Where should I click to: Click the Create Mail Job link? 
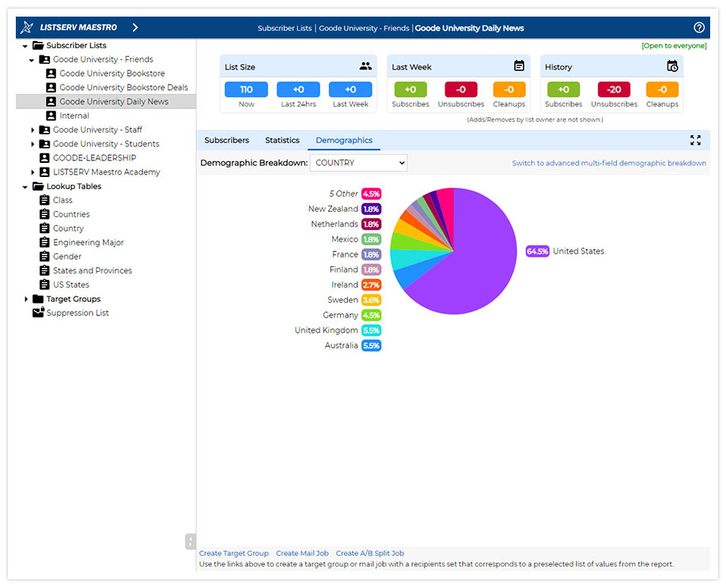pos(302,553)
